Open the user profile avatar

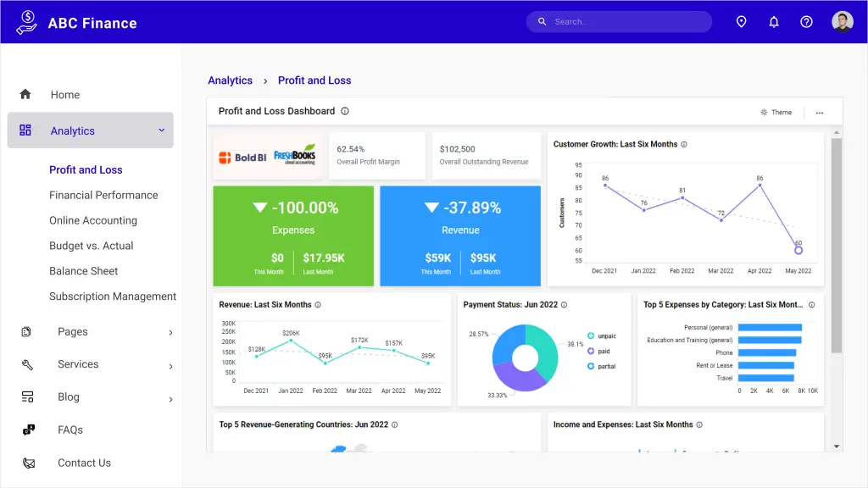[842, 22]
